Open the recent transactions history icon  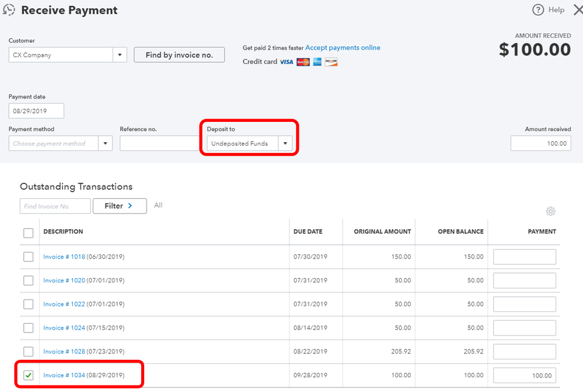tap(9, 10)
